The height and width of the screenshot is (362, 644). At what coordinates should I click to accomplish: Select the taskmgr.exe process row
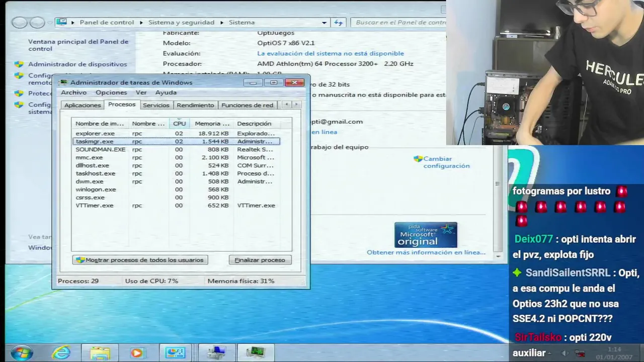(x=176, y=141)
